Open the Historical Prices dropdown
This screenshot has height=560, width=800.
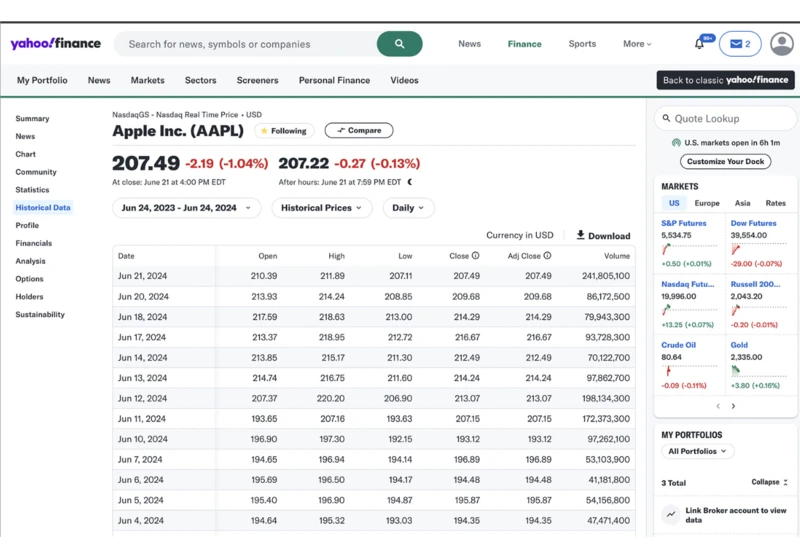(x=321, y=208)
